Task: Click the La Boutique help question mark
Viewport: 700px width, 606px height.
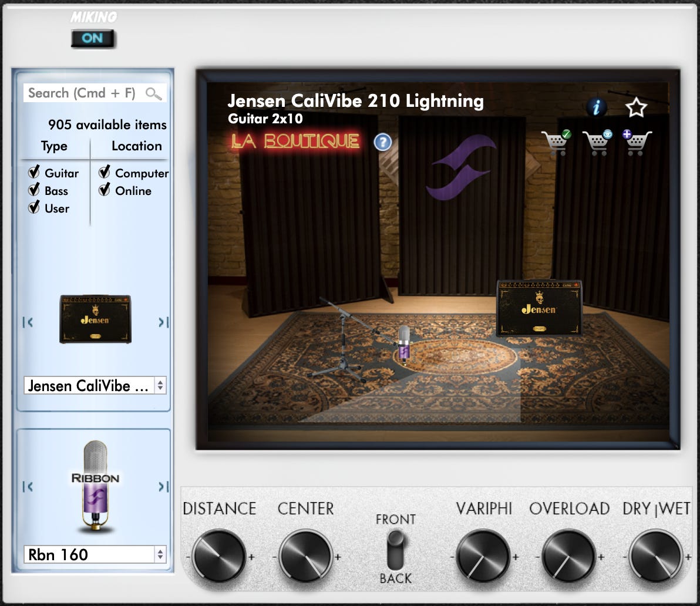Action: pos(382,142)
